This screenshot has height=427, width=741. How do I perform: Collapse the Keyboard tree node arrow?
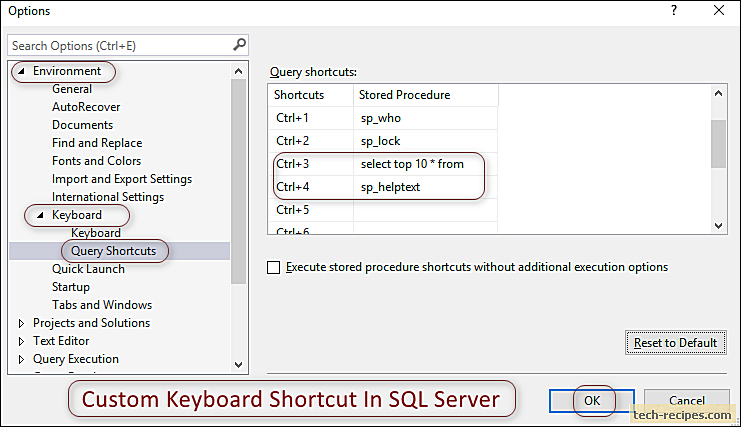coord(40,215)
